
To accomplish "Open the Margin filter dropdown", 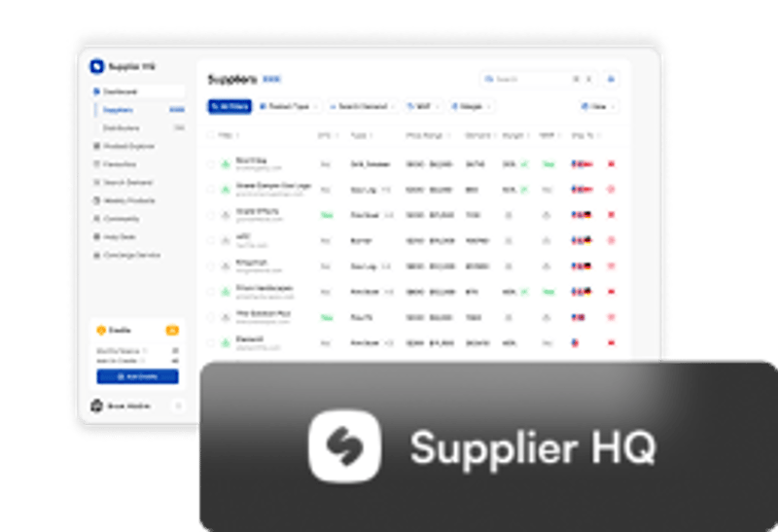I will coord(471,106).
